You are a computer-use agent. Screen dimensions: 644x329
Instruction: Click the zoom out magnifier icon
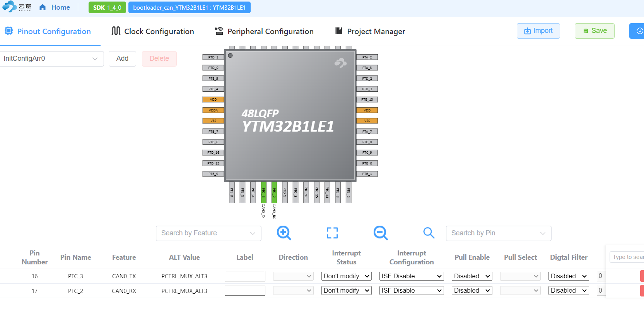coord(380,233)
